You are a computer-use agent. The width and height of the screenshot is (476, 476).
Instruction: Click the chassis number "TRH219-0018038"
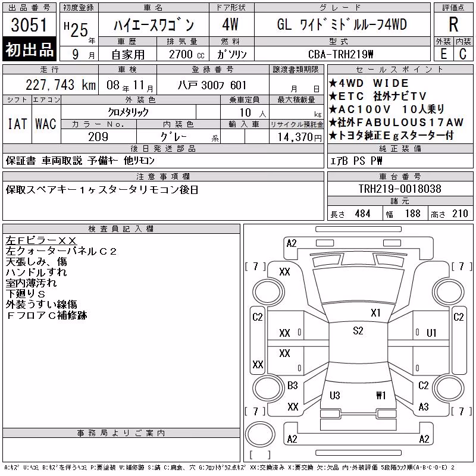(x=400, y=189)
